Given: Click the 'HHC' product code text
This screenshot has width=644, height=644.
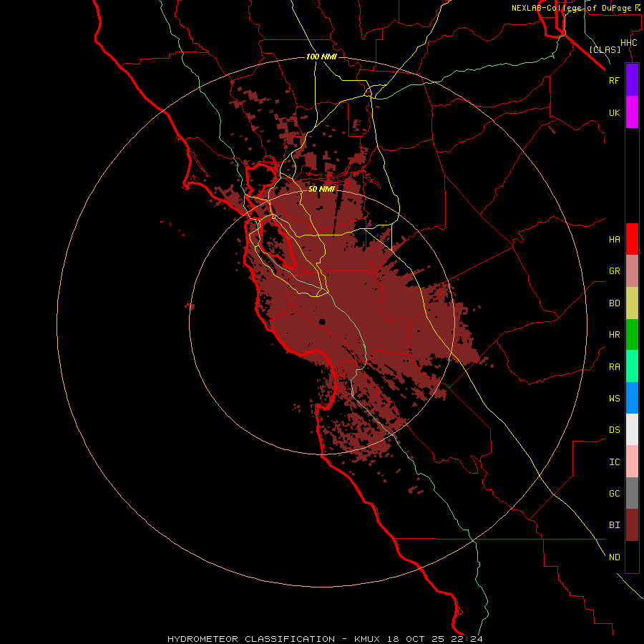Looking at the screenshot, I should click(x=628, y=43).
